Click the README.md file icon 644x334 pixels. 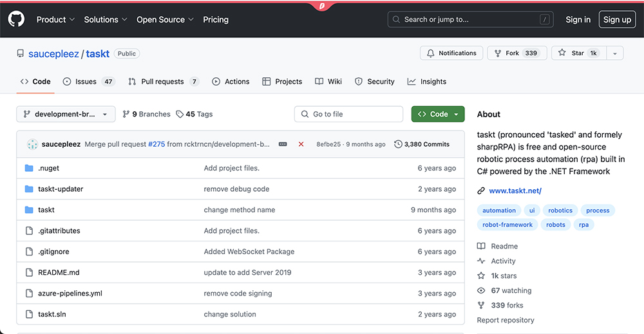point(29,272)
